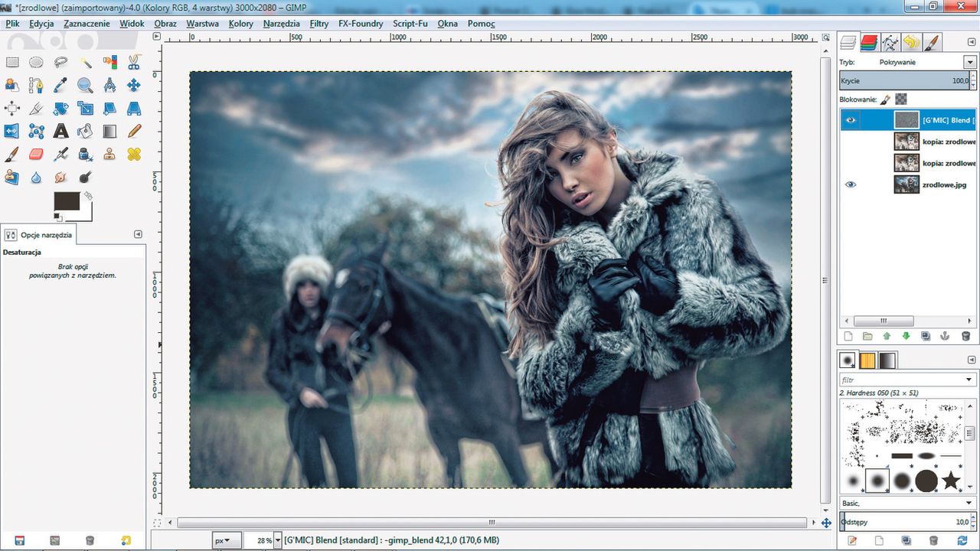This screenshot has width=980, height=551.
Task: Select the Airbrush tool
Action: 60,154
